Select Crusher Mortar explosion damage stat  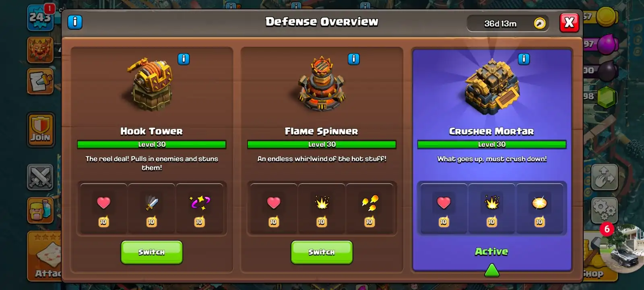click(x=491, y=209)
